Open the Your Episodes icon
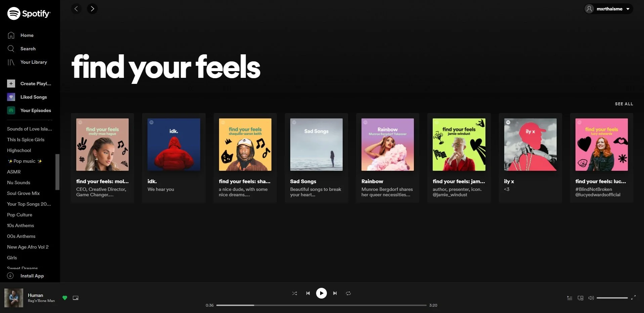This screenshot has width=644, height=313. [11, 110]
